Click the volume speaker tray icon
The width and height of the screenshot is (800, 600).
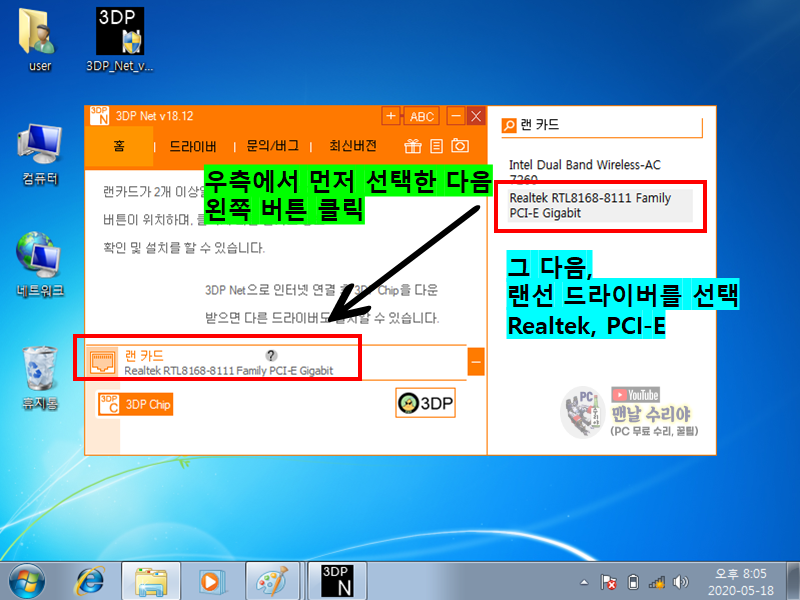coord(680,582)
